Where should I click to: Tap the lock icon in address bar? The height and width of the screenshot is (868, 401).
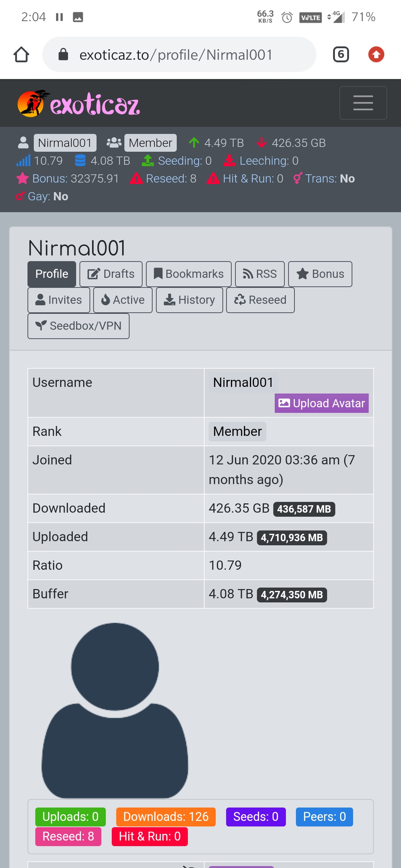63,55
